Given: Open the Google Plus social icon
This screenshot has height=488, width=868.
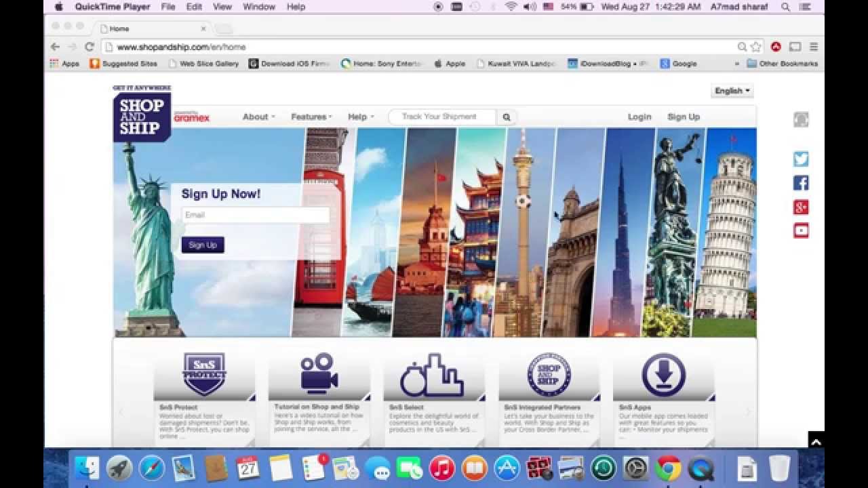Looking at the screenshot, I should pyautogui.click(x=801, y=207).
